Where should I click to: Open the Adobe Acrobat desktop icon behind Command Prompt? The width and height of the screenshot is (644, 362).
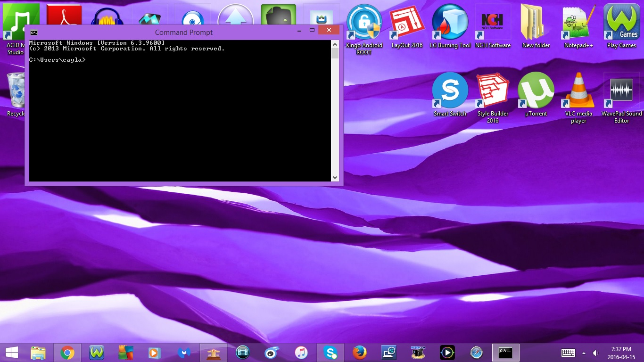(64, 14)
